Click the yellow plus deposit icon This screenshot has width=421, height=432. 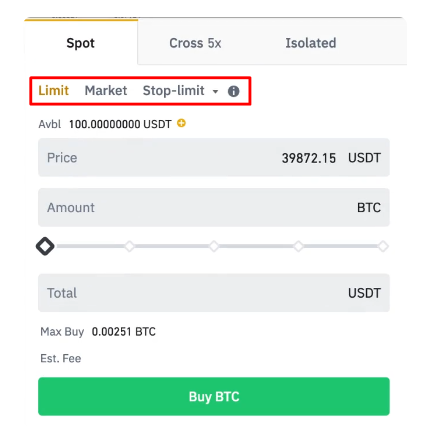(181, 123)
